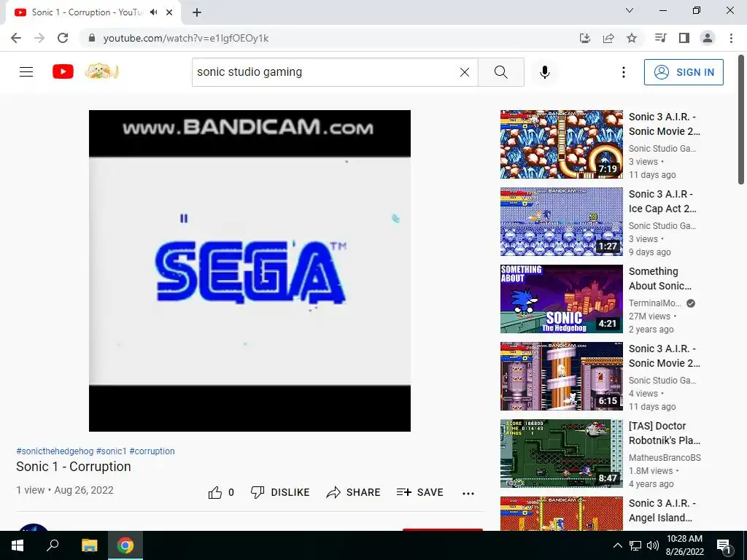The image size is (747, 560).
Task: Open Chrome media controls
Action: click(660, 38)
